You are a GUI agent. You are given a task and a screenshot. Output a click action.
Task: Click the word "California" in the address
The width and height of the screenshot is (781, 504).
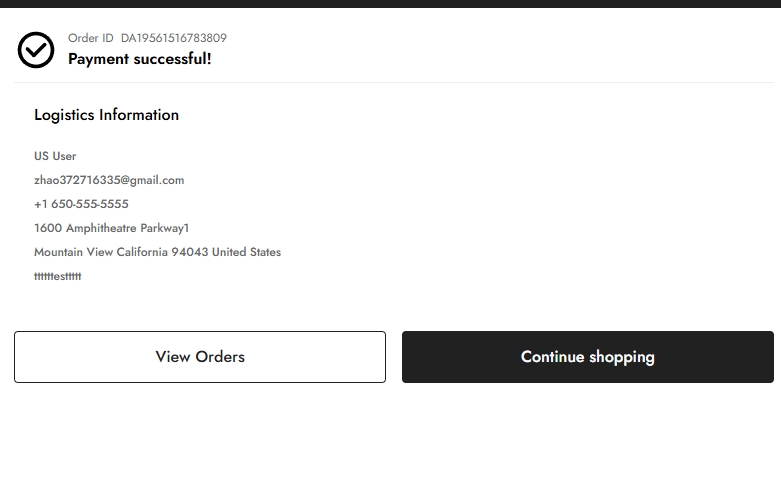point(142,252)
